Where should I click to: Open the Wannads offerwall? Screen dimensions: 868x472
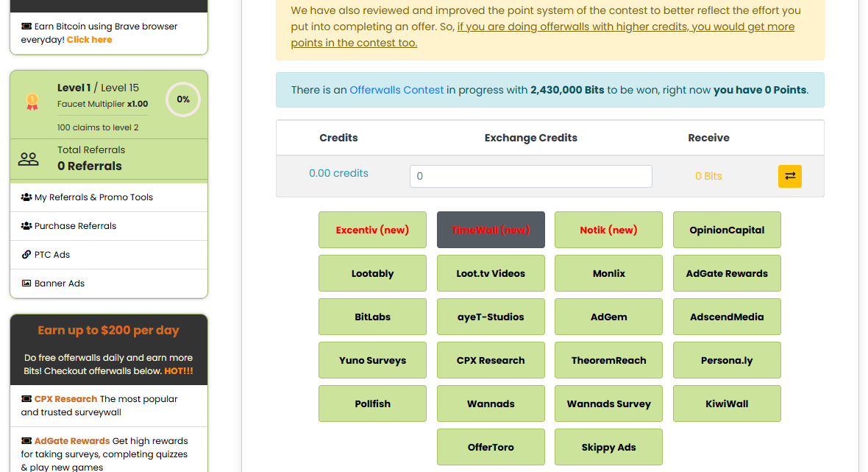491,404
